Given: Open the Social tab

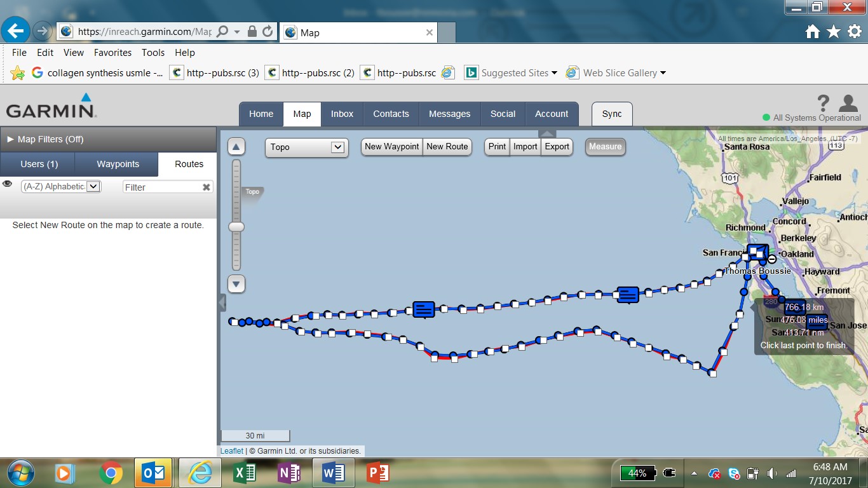Looking at the screenshot, I should [x=503, y=114].
